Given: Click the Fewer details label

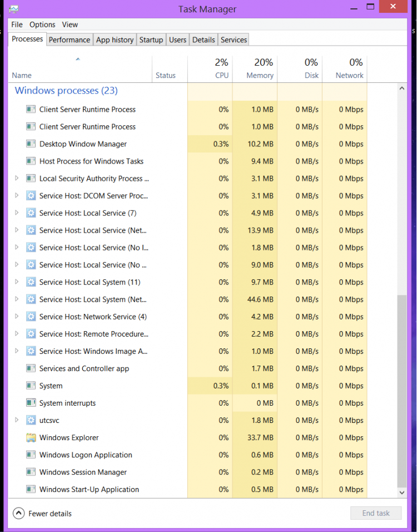Looking at the screenshot, I should click(x=50, y=514).
